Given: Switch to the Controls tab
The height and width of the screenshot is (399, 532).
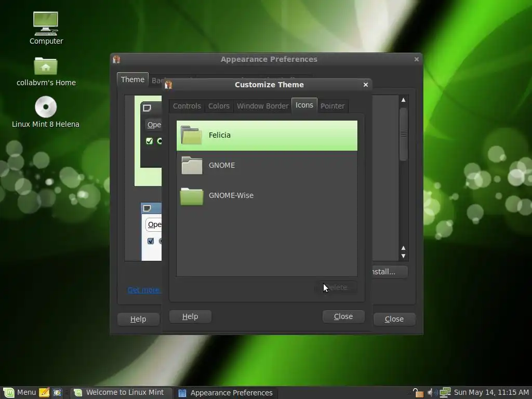Looking at the screenshot, I should [187, 106].
